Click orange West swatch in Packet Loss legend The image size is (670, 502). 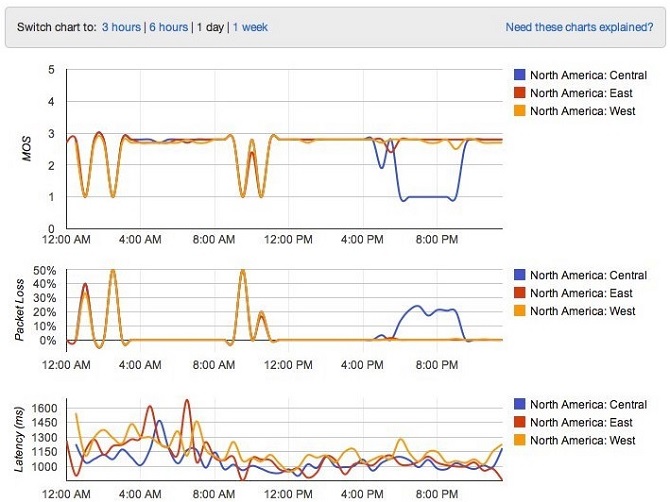(520, 311)
